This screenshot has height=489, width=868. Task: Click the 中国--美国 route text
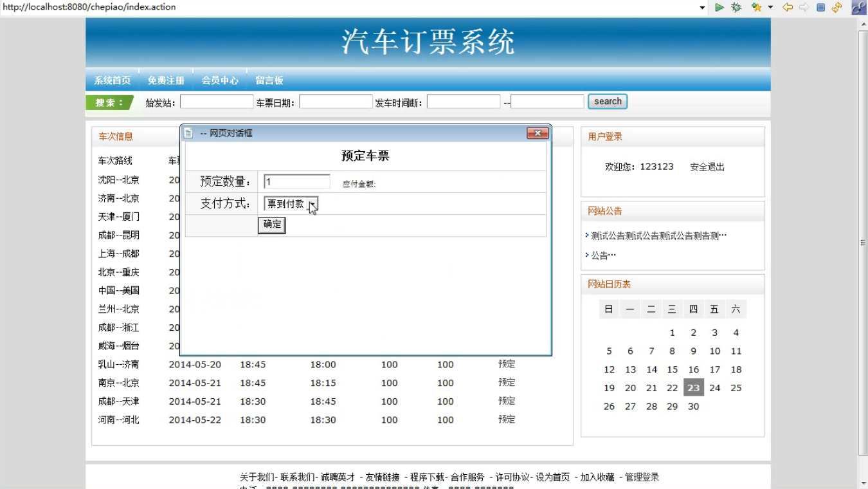click(119, 291)
